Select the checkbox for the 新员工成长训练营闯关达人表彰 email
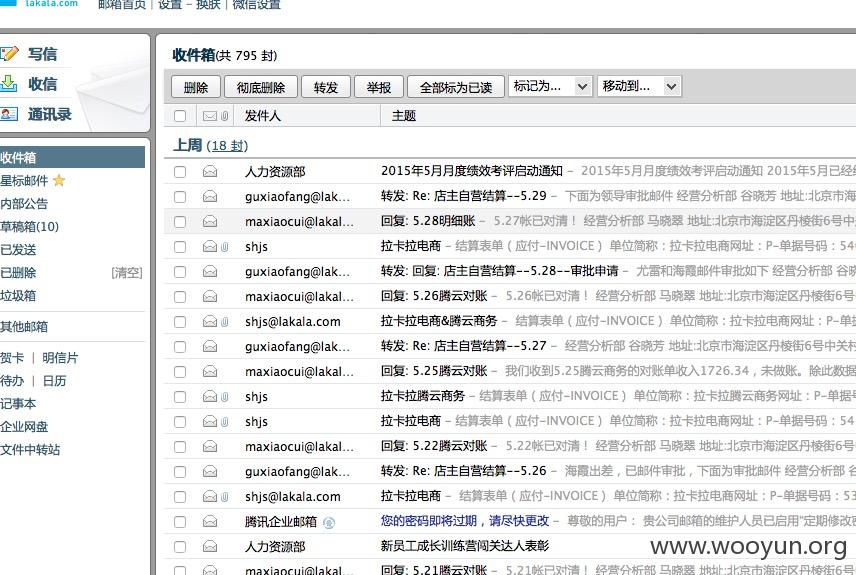The image size is (856, 575). click(x=180, y=547)
